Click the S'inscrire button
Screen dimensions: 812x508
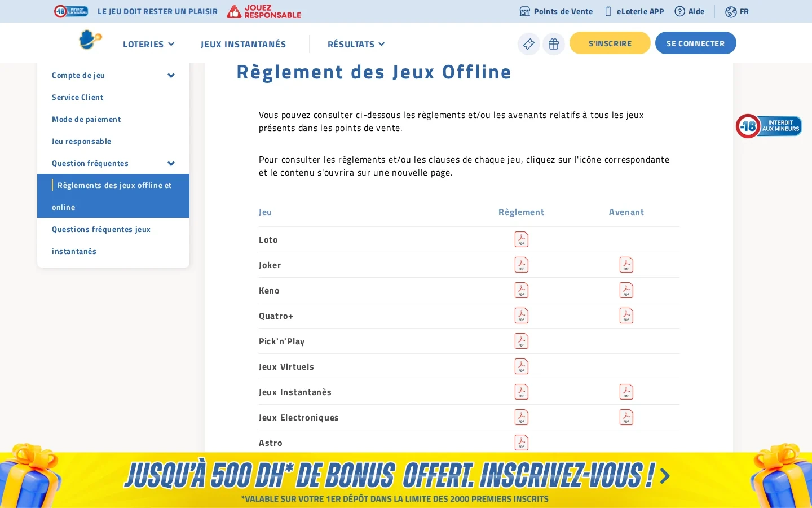pos(610,43)
